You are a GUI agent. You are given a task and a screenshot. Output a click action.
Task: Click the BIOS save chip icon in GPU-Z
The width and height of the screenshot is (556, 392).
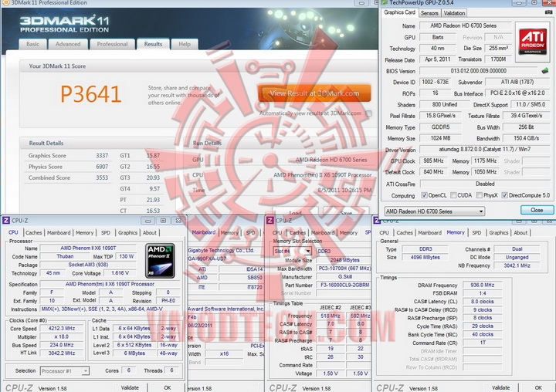click(x=545, y=71)
